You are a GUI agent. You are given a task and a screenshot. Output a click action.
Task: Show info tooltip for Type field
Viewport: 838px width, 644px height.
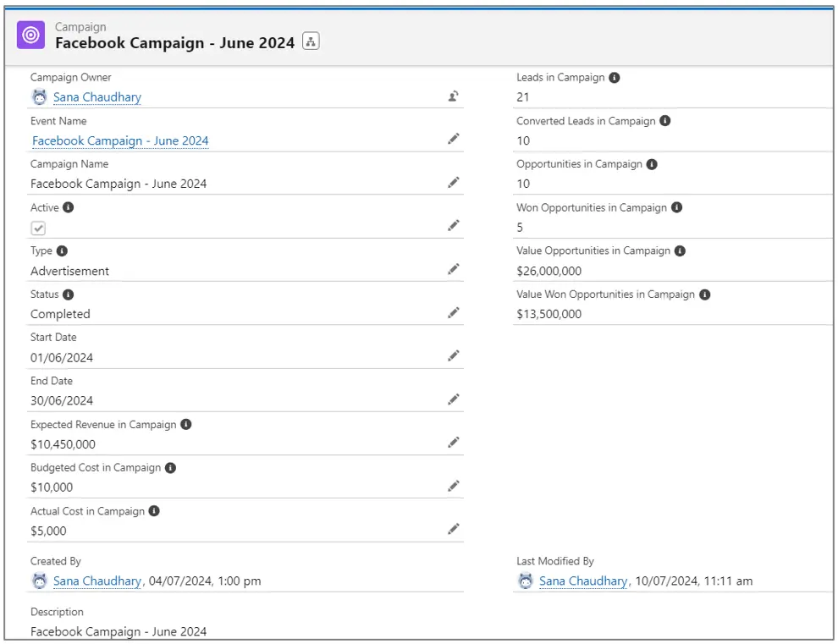point(62,250)
